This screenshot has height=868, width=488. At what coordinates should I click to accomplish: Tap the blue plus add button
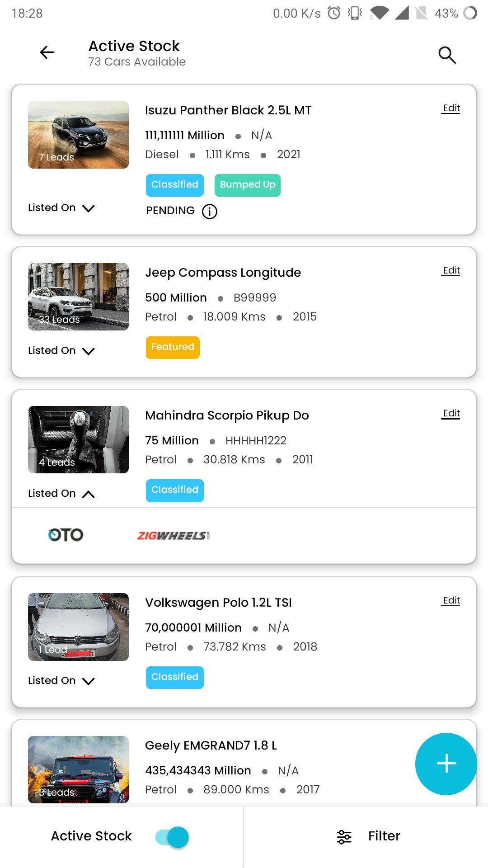coord(446,764)
